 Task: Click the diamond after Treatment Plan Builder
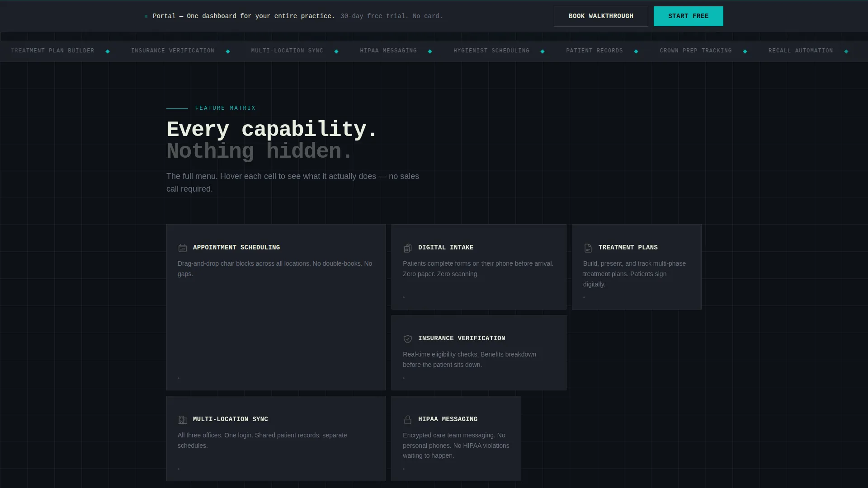pos(108,52)
